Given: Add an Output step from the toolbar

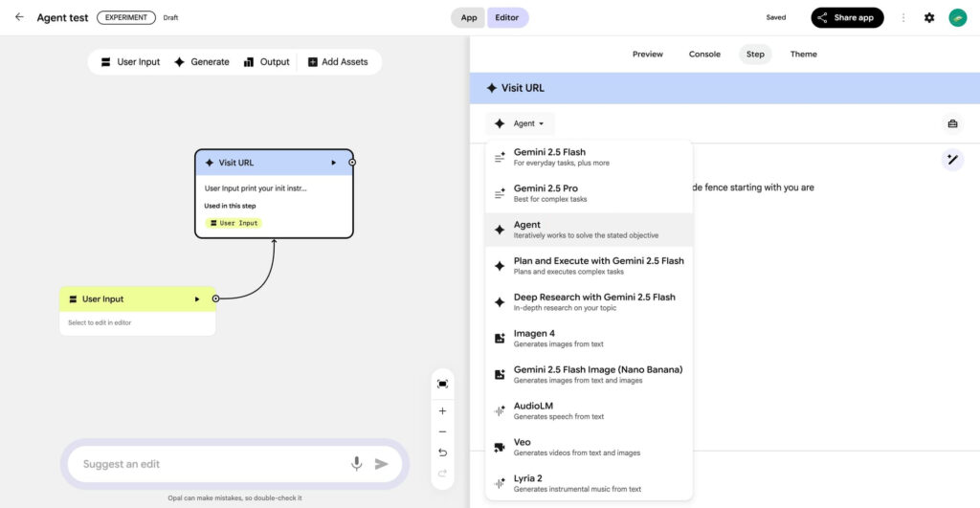Looking at the screenshot, I should coord(267,62).
